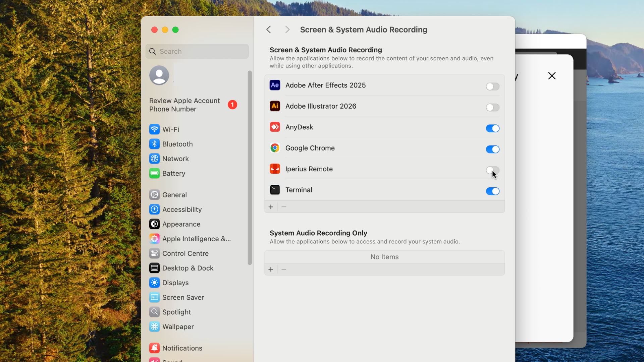644x362 pixels.
Task: Close the background window with X
Action: 552,76
